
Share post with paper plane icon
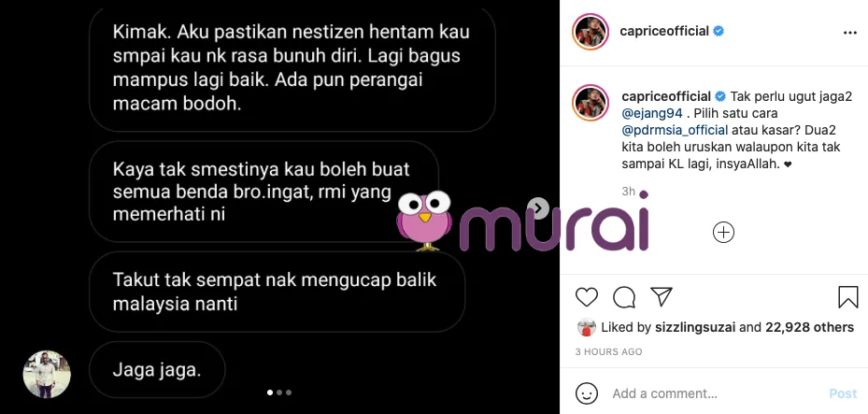(661, 297)
